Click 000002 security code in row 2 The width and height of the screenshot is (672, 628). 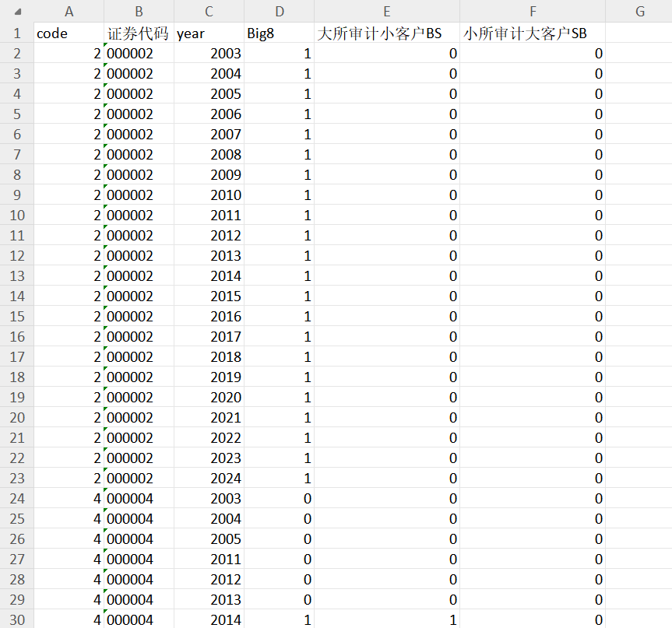click(x=139, y=53)
